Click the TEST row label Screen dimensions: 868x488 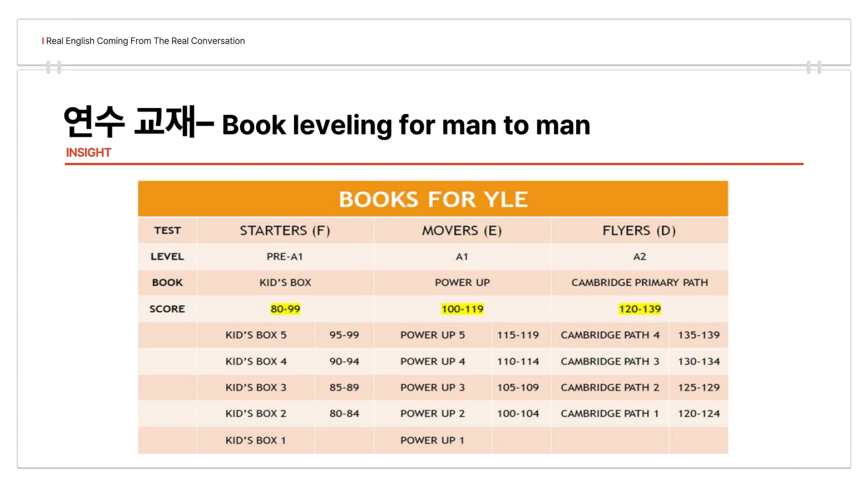tap(167, 230)
